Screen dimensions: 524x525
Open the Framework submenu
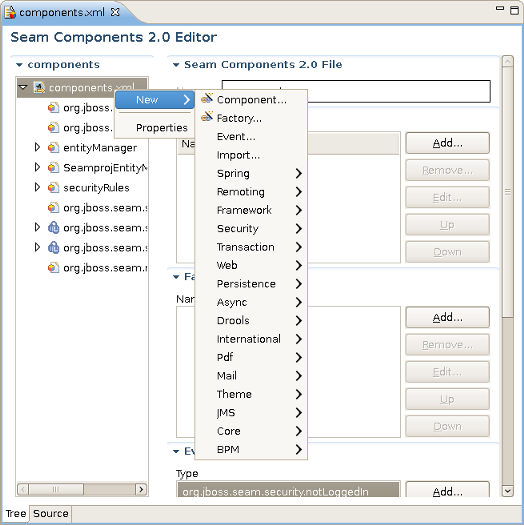tap(251, 210)
